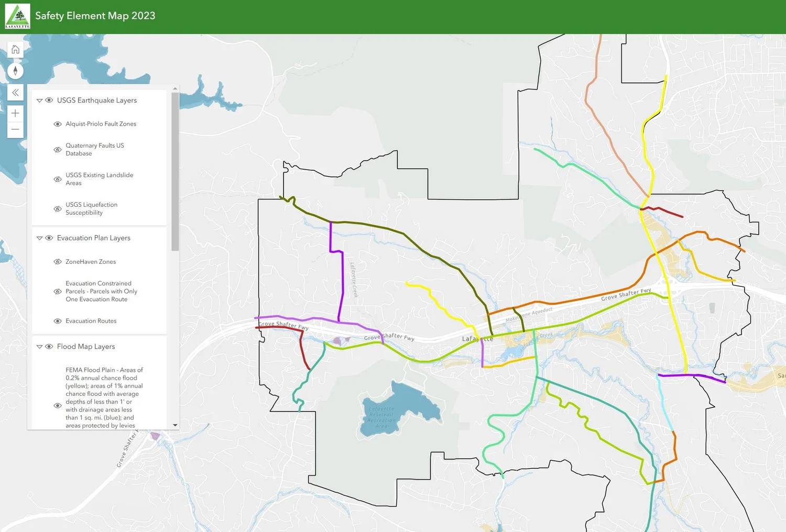
Task: Toggle visibility of USGS Earthquake Layers group
Action: [49, 100]
